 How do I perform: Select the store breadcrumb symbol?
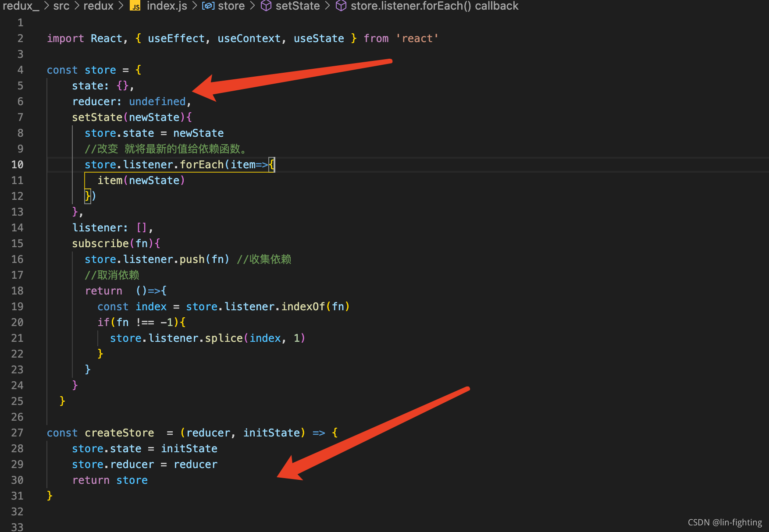click(x=231, y=6)
